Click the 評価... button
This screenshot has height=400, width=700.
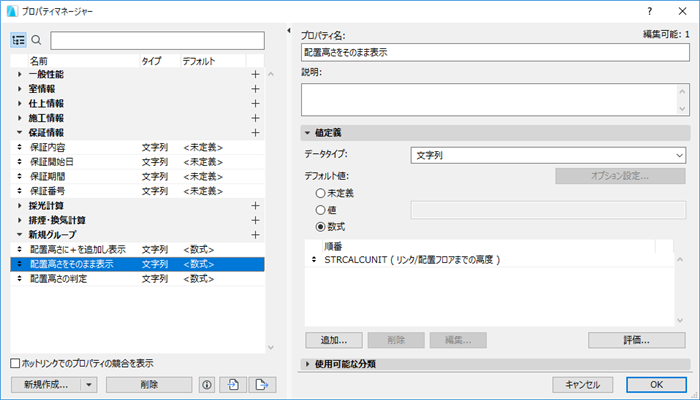(x=637, y=340)
